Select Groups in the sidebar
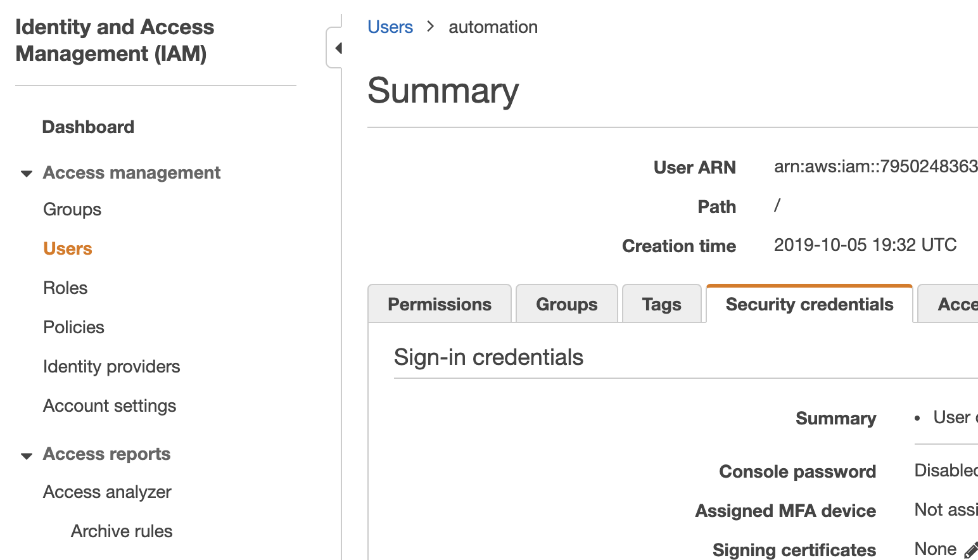Image resolution: width=978 pixels, height=560 pixels. [72, 209]
